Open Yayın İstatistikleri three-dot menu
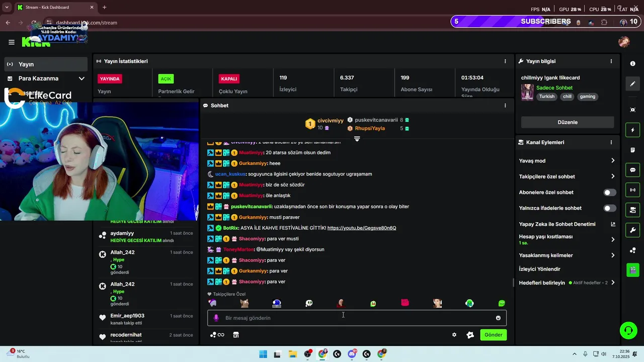This screenshot has height=362, width=644. pos(505,61)
